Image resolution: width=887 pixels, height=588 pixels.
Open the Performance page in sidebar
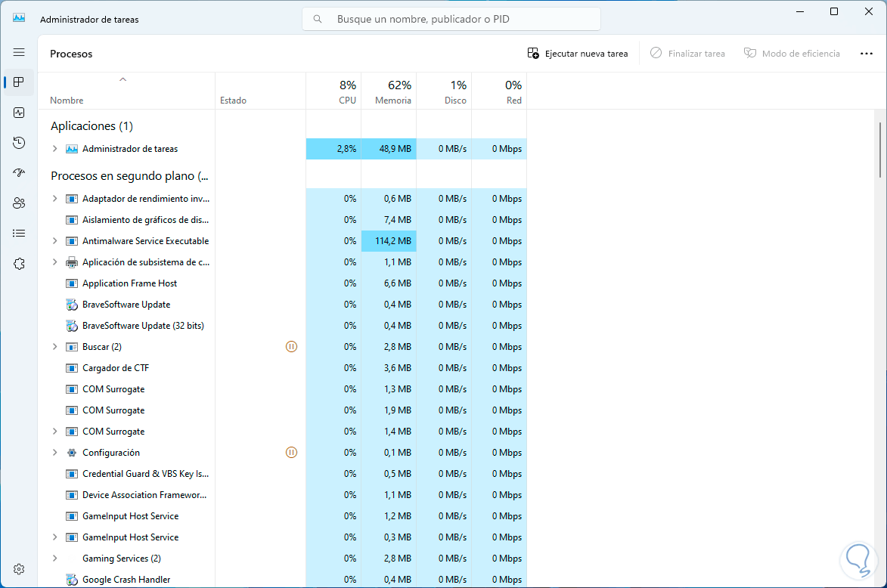point(19,113)
